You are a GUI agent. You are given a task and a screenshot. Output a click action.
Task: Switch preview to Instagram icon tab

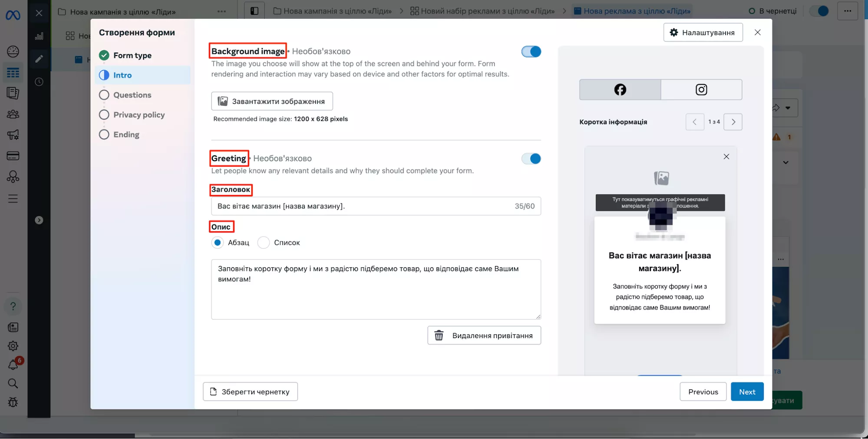point(701,90)
